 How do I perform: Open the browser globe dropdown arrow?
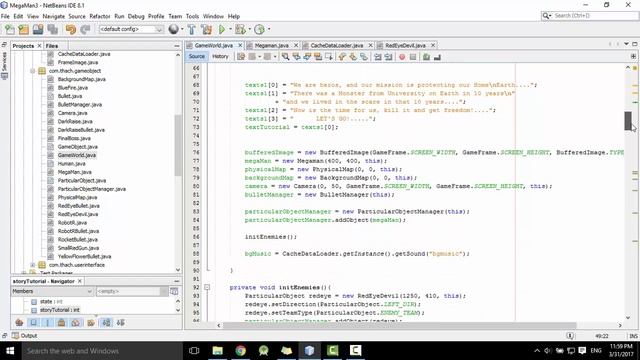(182, 29)
